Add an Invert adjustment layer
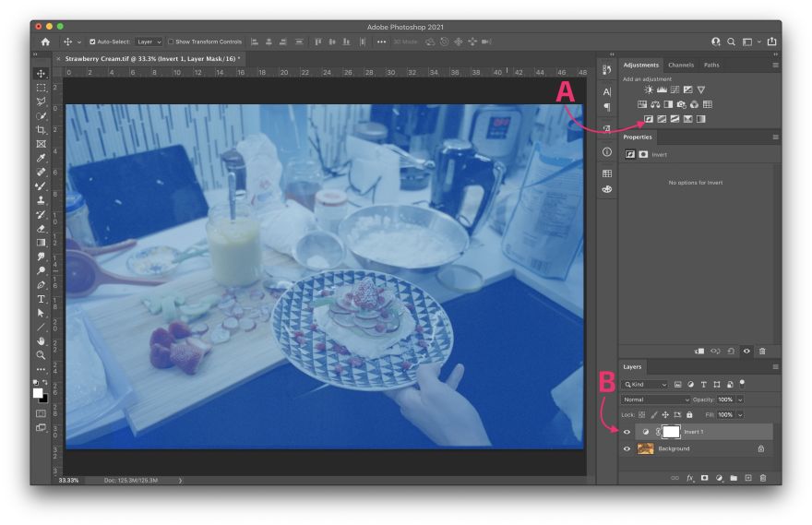Viewport: 812px width, 525px height. point(649,119)
